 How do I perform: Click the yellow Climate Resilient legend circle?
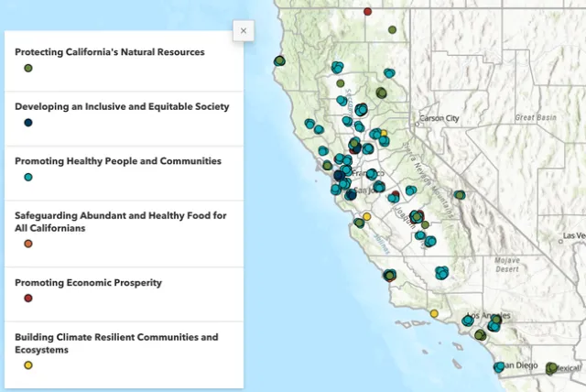pyautogui.click(x=28, y=365)
